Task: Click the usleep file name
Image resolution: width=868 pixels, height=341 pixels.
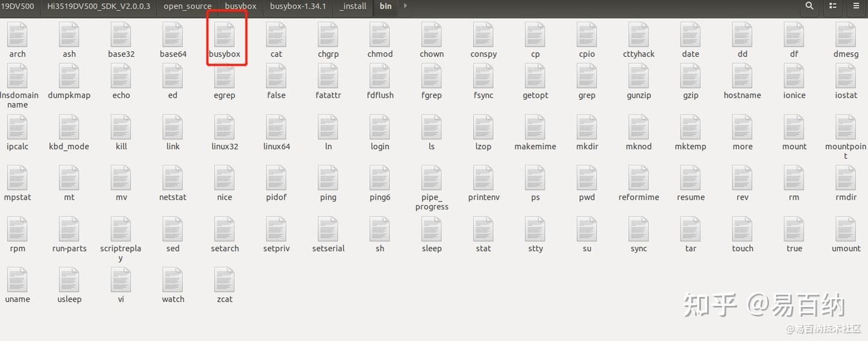Action: click(x=69, y=299)
